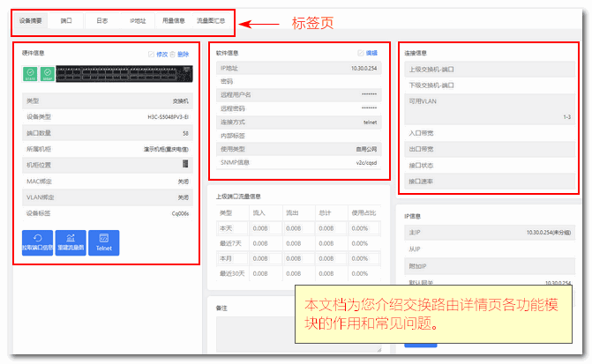Click the 10.30.0.254 value in IP地址 row
The height and width of the screenshot is (364, 592).
(x=364, y=68)
